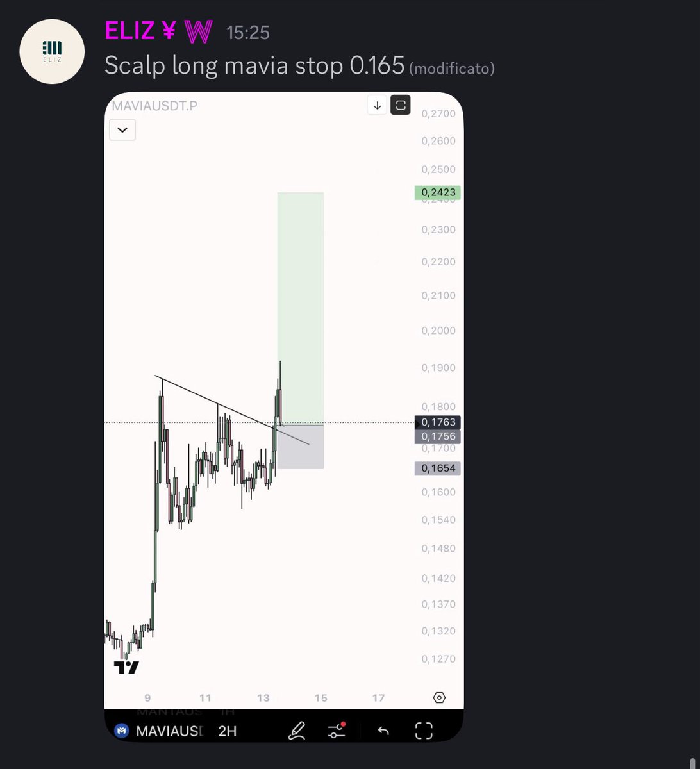Click the green profit zone rectangle

pyautogui.click(x=301, y=308)
